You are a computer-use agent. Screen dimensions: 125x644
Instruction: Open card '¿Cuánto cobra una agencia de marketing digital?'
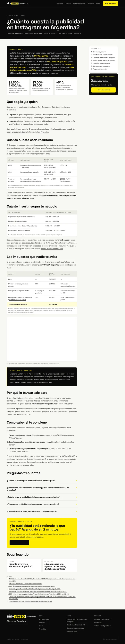(60, 565)
